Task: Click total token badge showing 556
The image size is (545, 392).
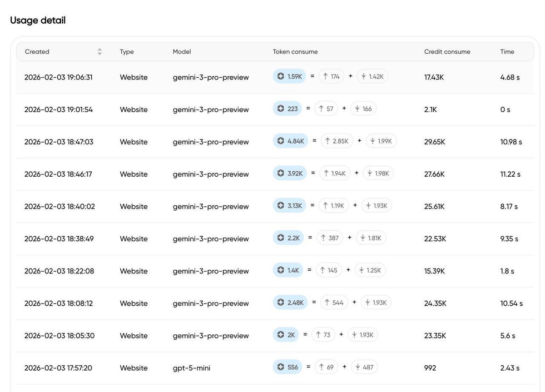Action: point(287,367)
